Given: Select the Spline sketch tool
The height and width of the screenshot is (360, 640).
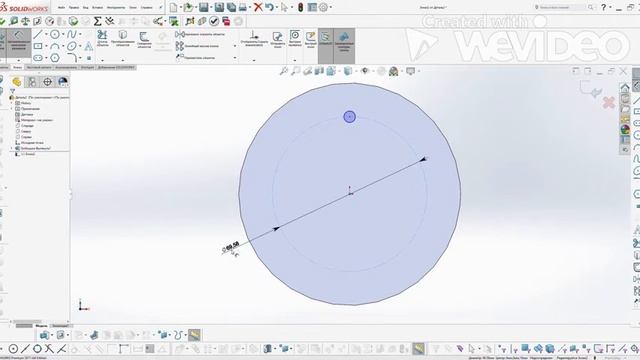Looking at the screenshot, I should point(71,34).
